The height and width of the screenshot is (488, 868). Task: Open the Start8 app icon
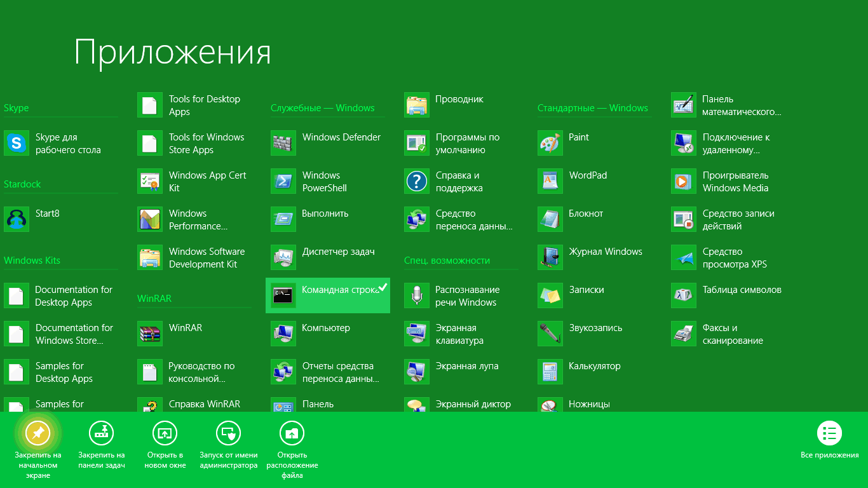point(17,220)
